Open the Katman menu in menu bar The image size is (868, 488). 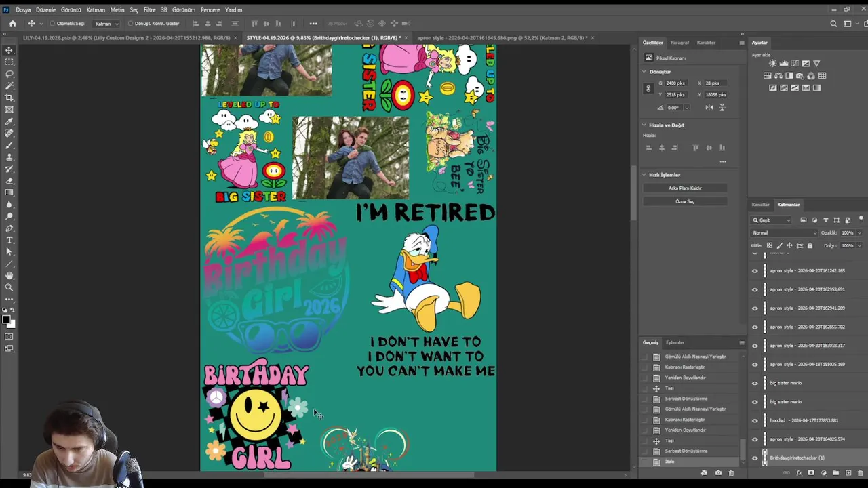click(x=96, y=10)
